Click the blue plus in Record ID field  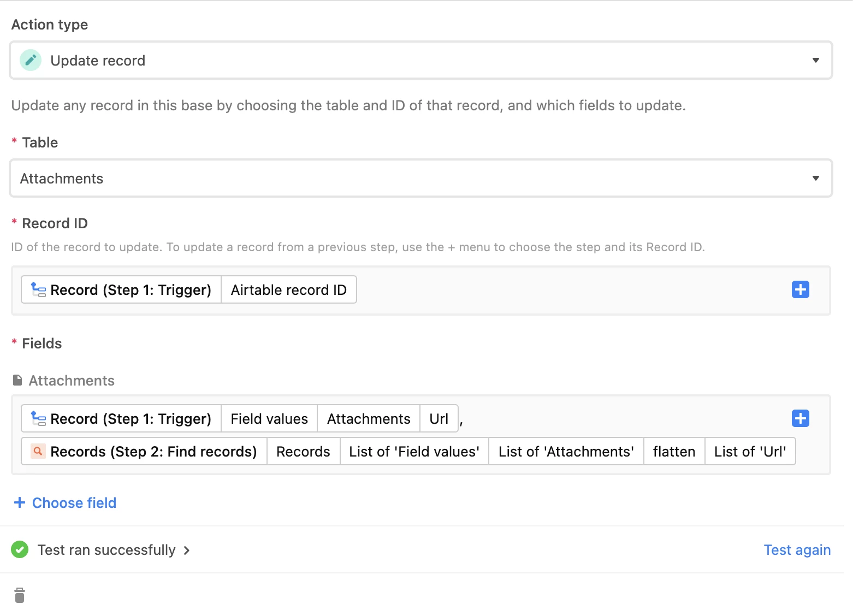pos(800,289)
